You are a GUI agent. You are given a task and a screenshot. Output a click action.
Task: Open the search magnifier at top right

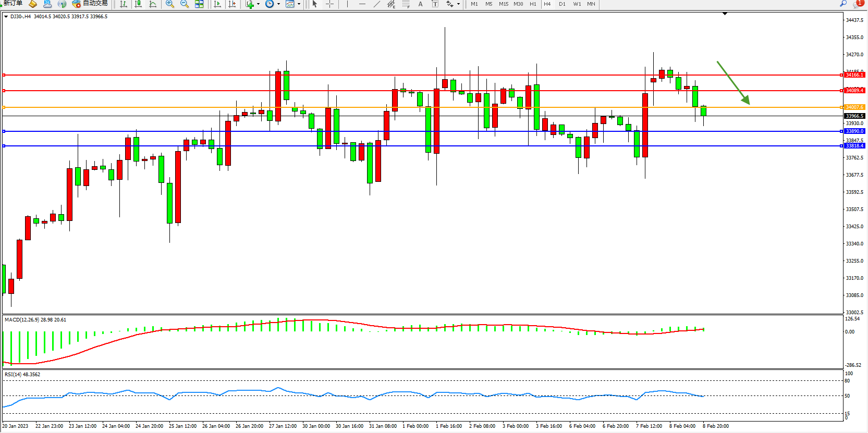tap(843, 4)
